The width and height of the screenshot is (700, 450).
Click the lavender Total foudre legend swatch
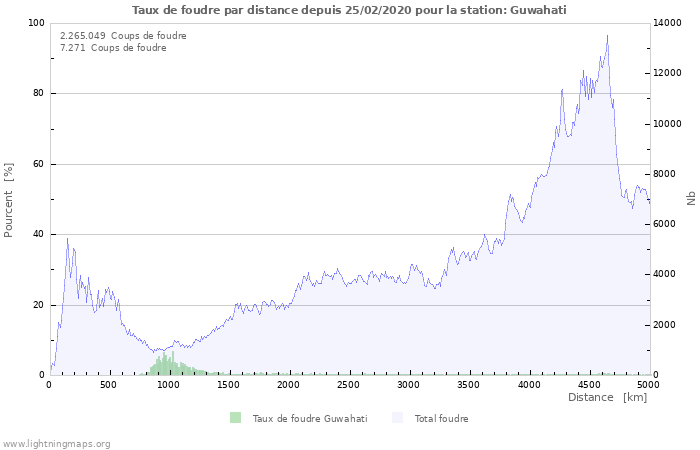coord(397,418)
